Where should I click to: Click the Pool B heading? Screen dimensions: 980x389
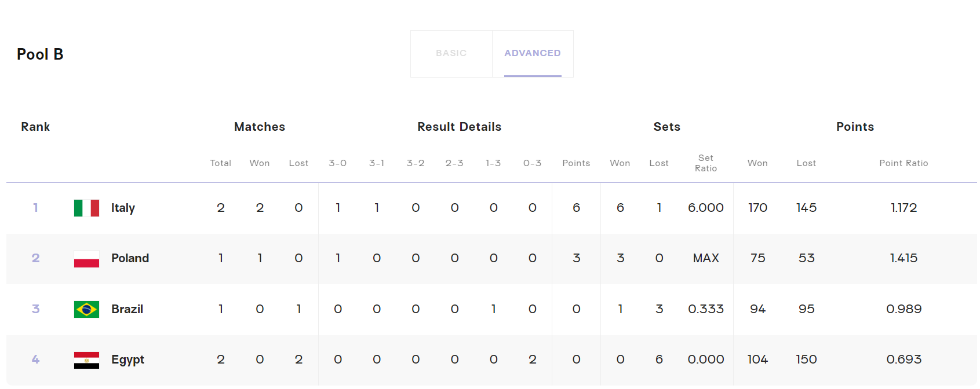[40, 54]
